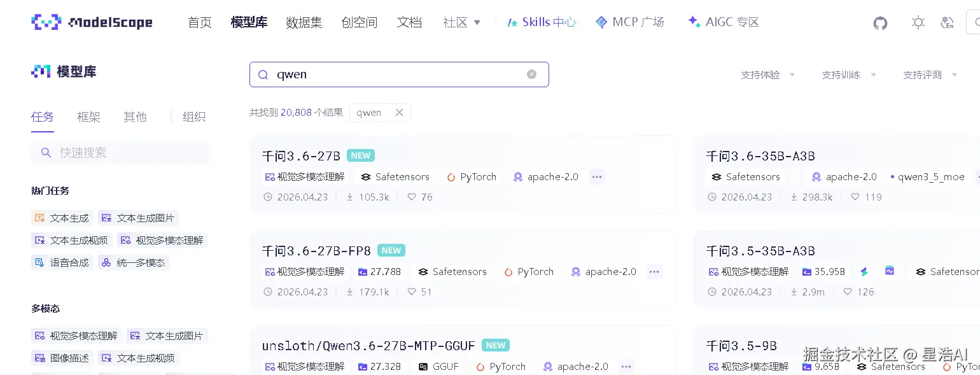Switch to the 组织 tab
Screen dimensions: 980x375
coord(194,117)
